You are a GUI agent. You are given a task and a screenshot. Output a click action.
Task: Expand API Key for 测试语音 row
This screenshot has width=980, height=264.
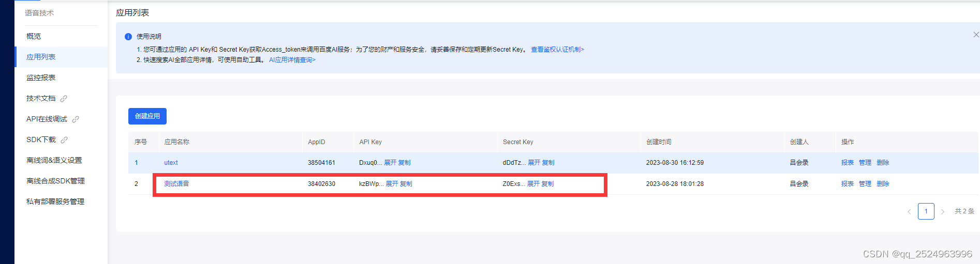tap(392, 184)
